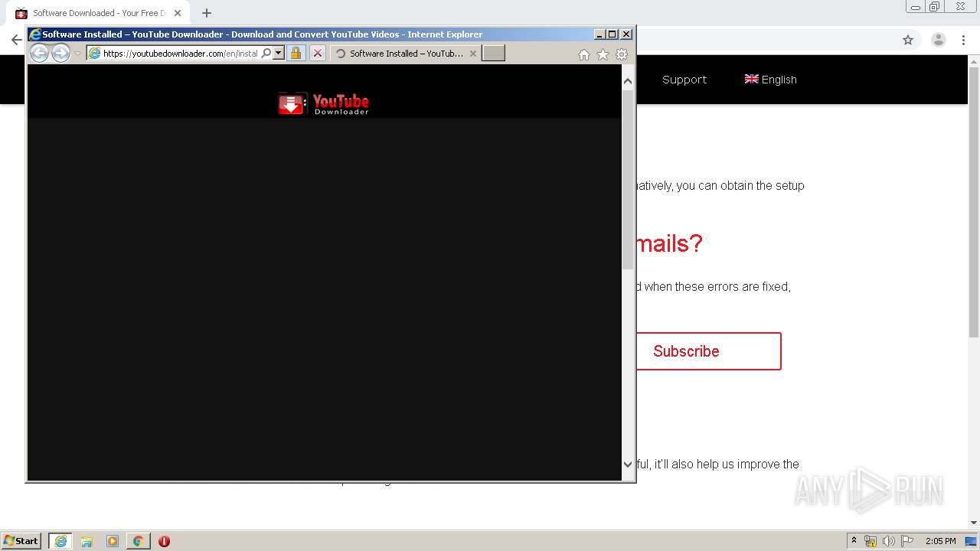This screenshot has width=980, height=551.
Task: Click Chrome page scrollbar down arrow
Action: [x=974, y=523]
